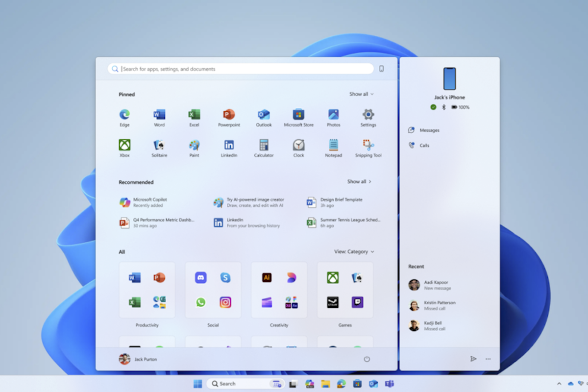Image resolution: width=588 pixels, height=392 pixels.
Task: Open Microsoft Edge from the Pinned apps
Action: pyautogui.click(x=124, y=115)
